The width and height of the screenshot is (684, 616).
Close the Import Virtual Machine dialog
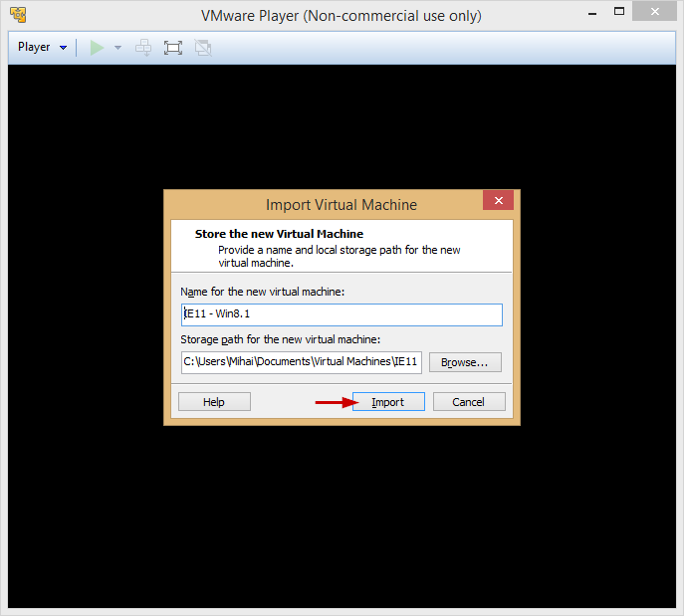click(x=498, y=201)
